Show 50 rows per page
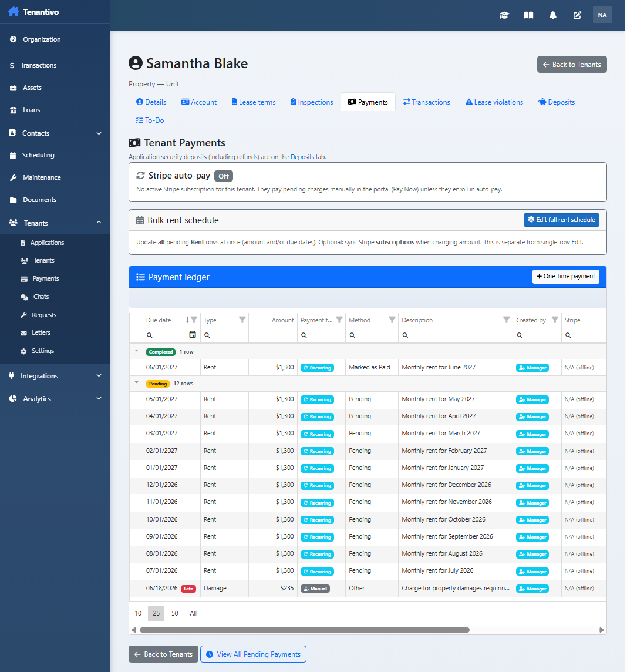This screenshot has height=672, width=627. (175, 613)
